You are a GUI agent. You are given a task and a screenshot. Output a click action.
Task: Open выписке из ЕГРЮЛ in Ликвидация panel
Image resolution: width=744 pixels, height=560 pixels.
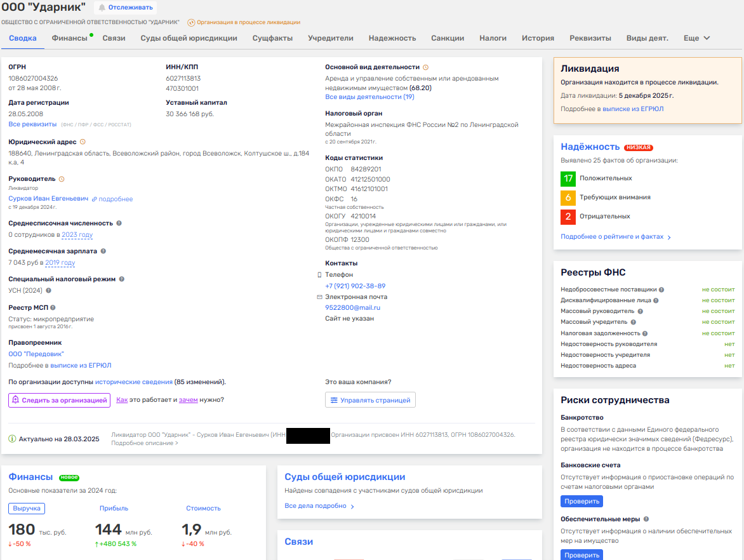click(x=633, y=109)
